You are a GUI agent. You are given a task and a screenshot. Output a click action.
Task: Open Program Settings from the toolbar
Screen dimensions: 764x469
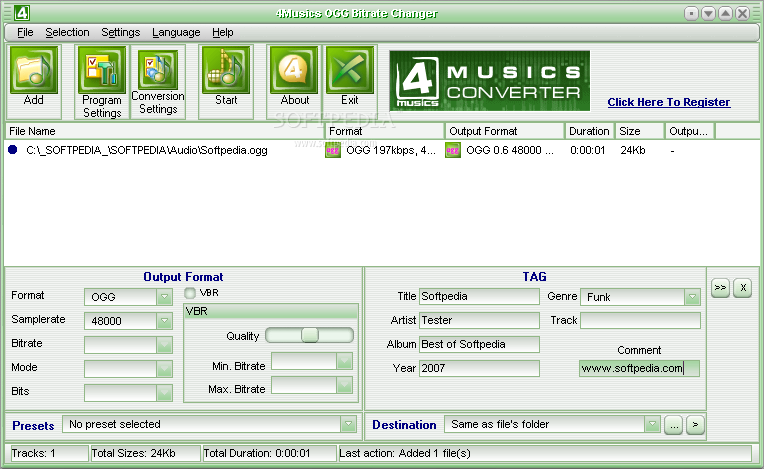pyautogui.click(x=102, y=70)
